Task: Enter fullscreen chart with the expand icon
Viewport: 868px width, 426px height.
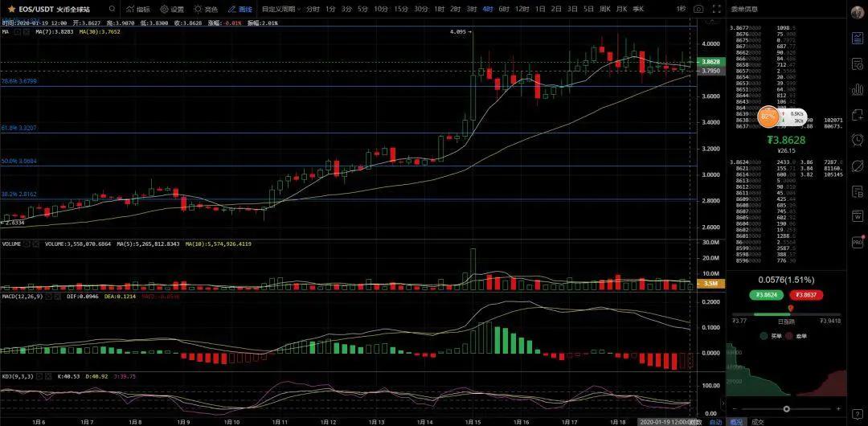Action: (x=717, y=9)
